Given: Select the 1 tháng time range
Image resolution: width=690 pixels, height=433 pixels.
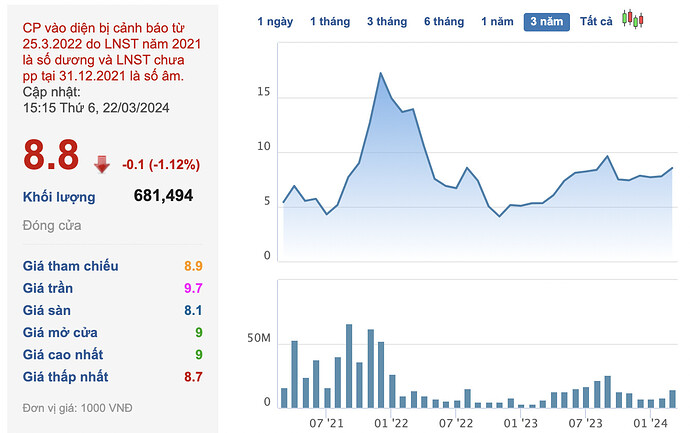Looking at the screenshot, I should 330,22.
